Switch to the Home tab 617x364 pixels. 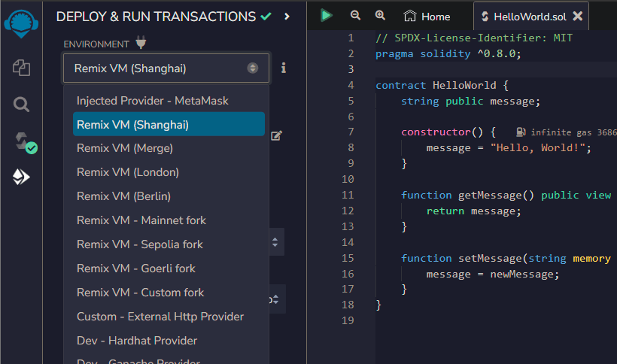click(427, 17)
